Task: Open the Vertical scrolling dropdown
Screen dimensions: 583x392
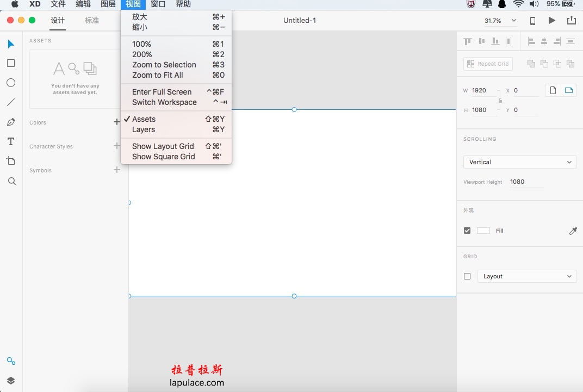Action: tap(520, 162)
